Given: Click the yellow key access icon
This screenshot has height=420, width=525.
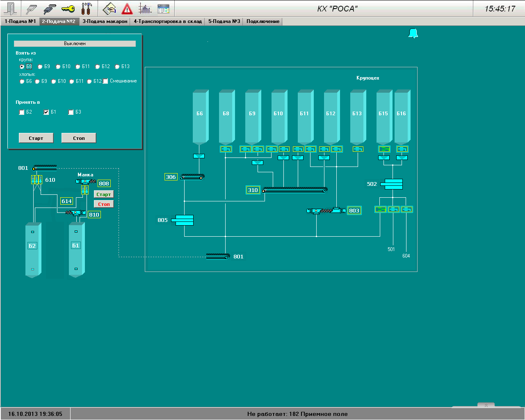Looking at the screenshot, I should pyautogui.click(x=68, y=9).
